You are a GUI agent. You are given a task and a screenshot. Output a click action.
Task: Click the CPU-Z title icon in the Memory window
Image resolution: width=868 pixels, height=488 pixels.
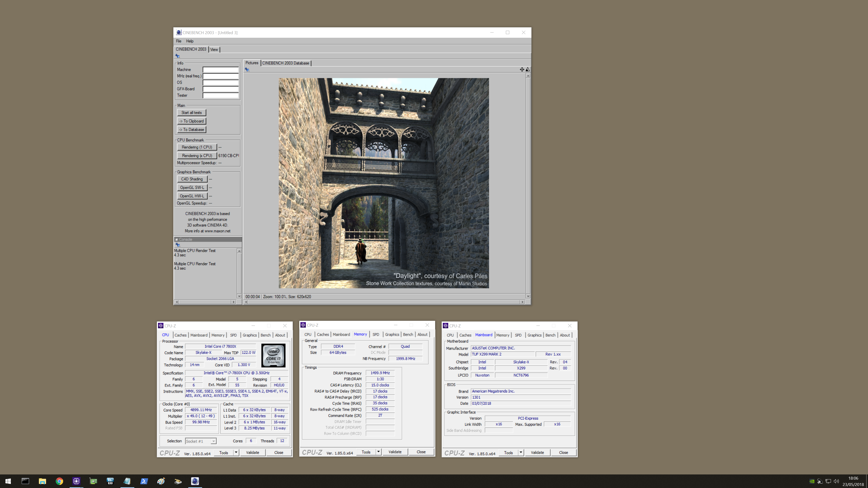point(303,325)
